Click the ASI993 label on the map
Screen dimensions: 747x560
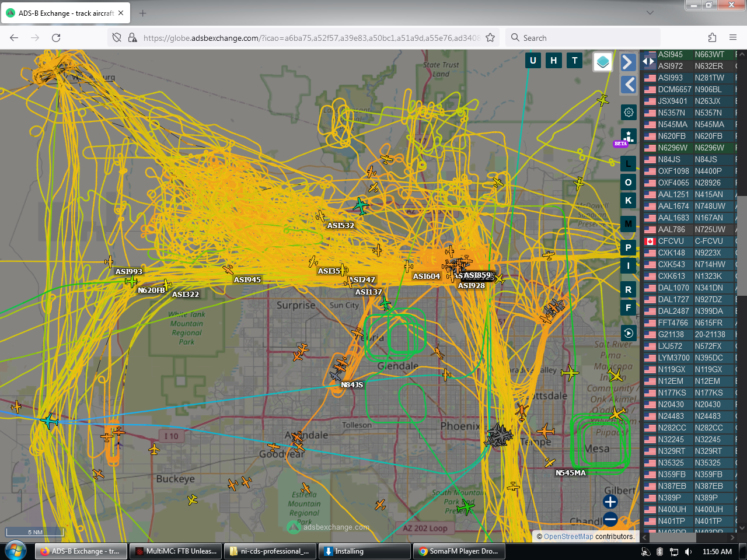pos(129,272)
